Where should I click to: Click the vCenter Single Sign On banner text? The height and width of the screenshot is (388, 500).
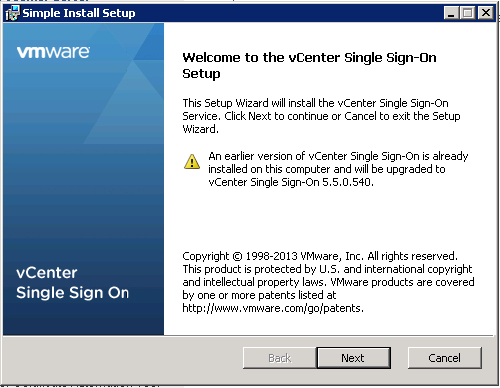click(72, 283)
